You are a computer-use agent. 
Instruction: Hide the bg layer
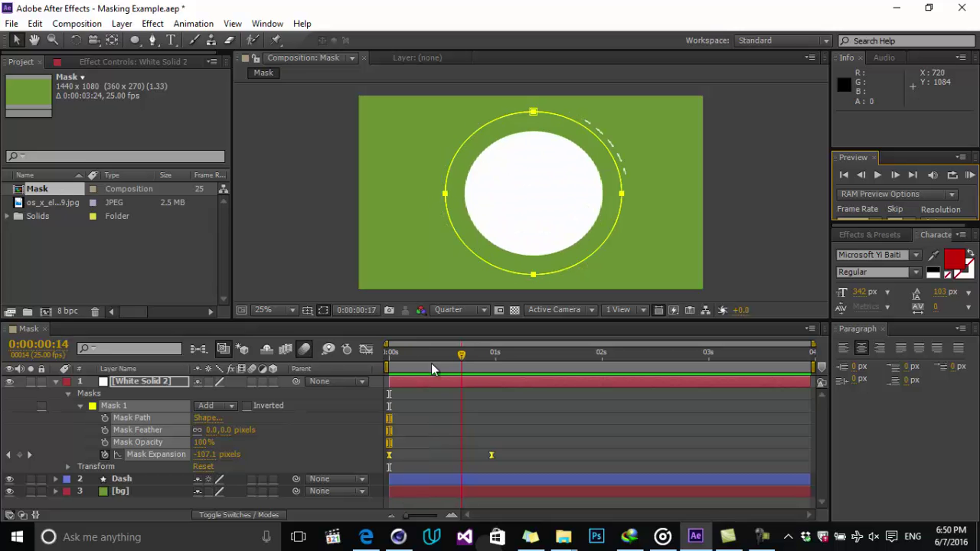[9, 491]
